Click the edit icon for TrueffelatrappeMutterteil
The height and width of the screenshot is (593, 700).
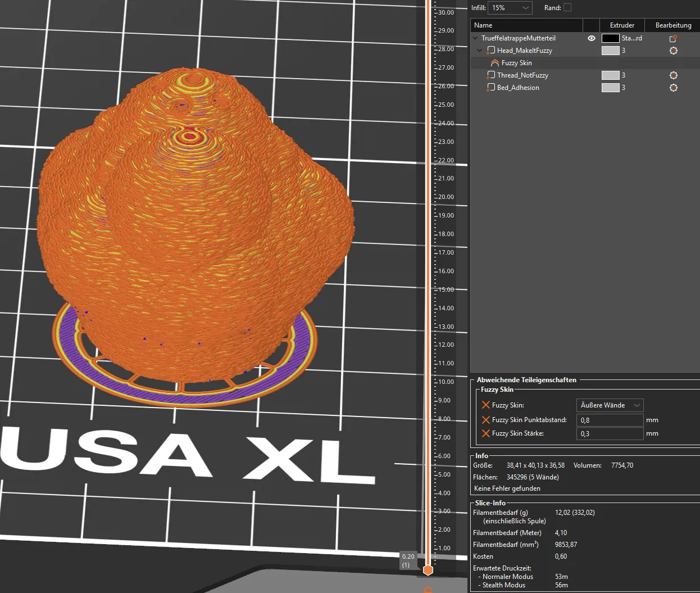[x=673, y=38]
